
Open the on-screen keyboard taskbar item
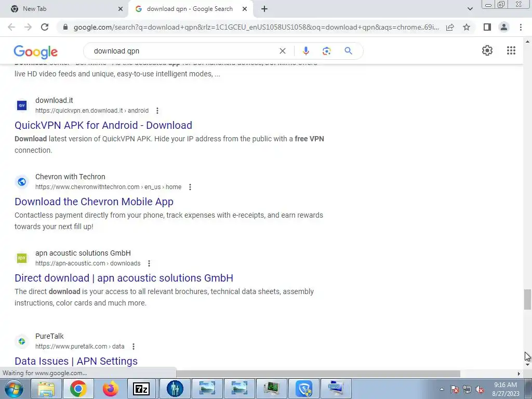point(336,389)
